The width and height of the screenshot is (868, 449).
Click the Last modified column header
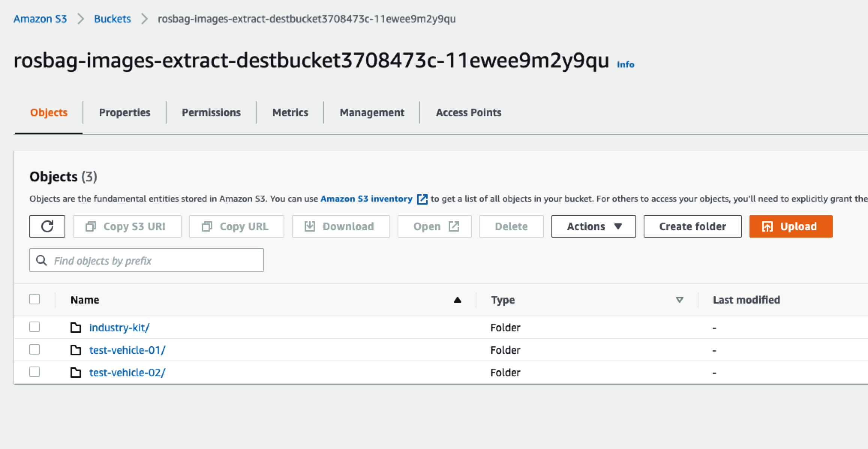(x=746, y=300)
